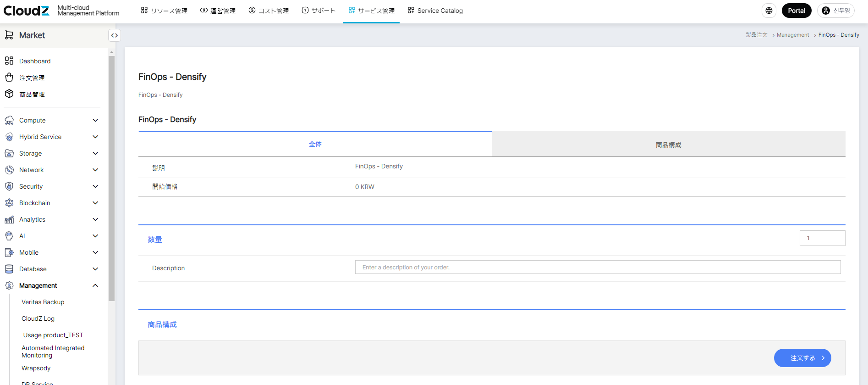Click the Database cylinder icon
868x385 pixels.
point(9,269)
